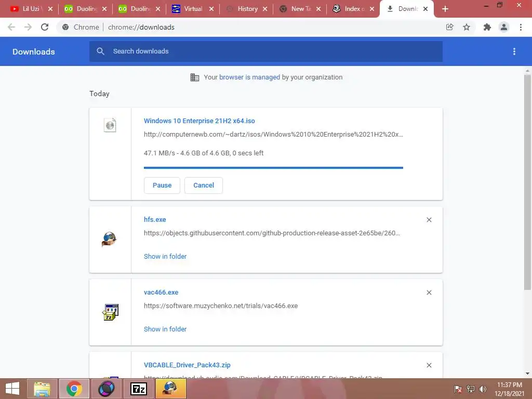Click the Downloads page title
Viewport: 532px width, 399px height.
pyautogui.click(x=34, y=51)
